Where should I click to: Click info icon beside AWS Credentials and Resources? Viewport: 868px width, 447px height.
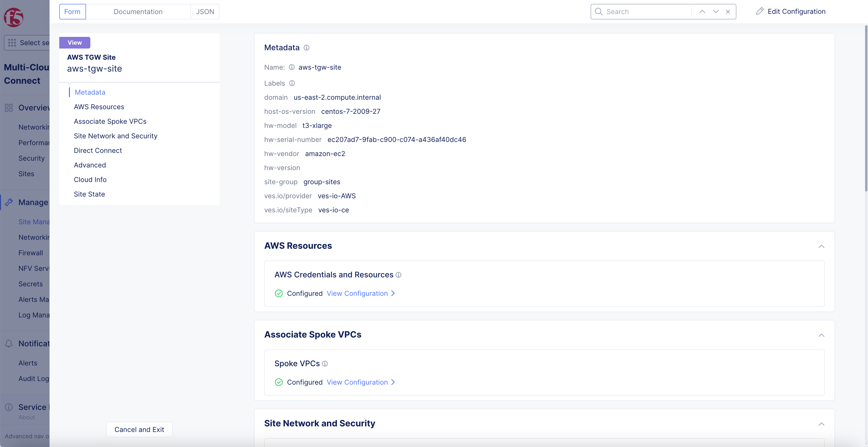click(398, 275)
